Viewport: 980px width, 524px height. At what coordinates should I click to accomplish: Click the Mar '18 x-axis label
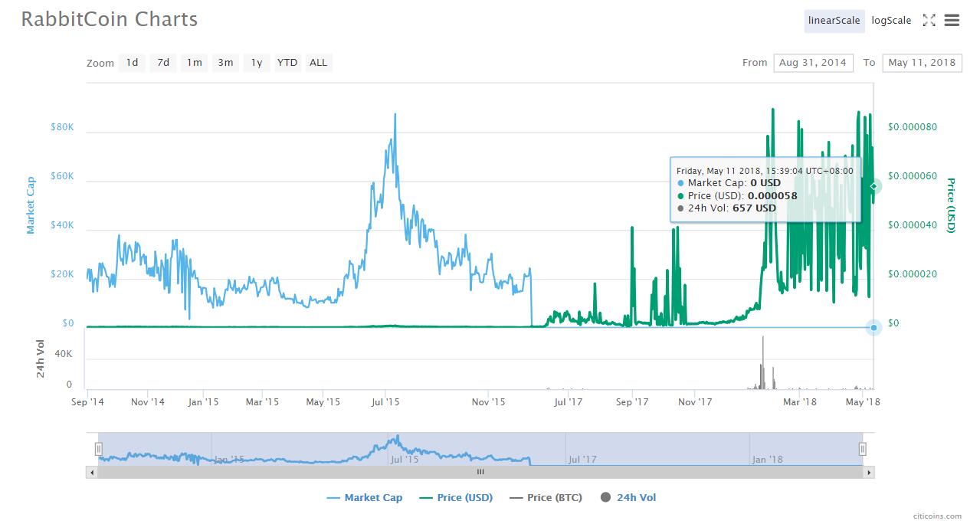[801, 401]
